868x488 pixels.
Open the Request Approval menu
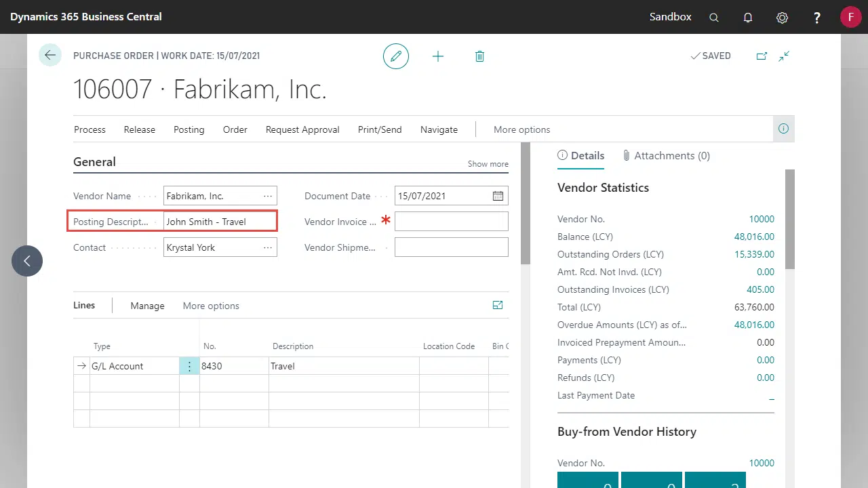(x=302, y=129)
